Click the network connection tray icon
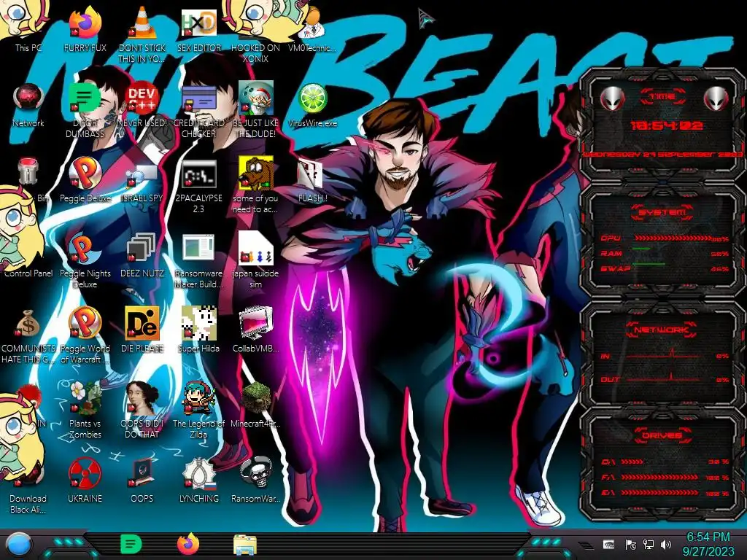Screen dimensions: 747x560 pyautogui.click(x=649, y=545)
